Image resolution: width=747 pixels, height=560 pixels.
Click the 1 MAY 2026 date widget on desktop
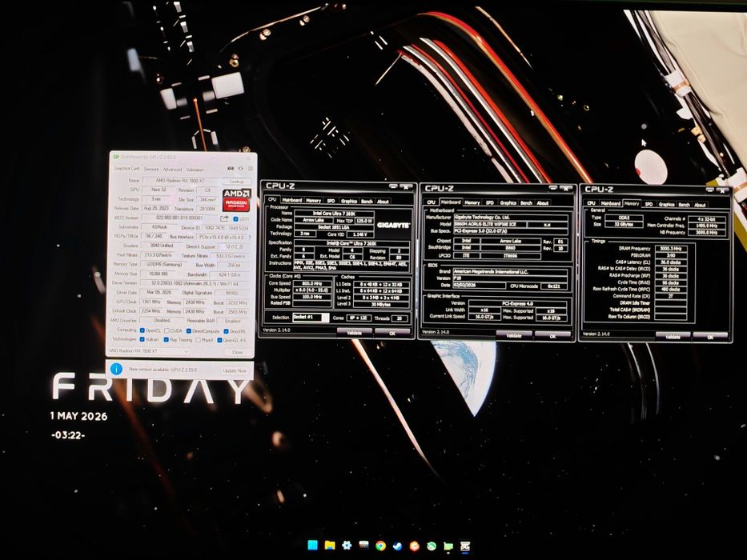pyautogui.click(x=78, y=416)
